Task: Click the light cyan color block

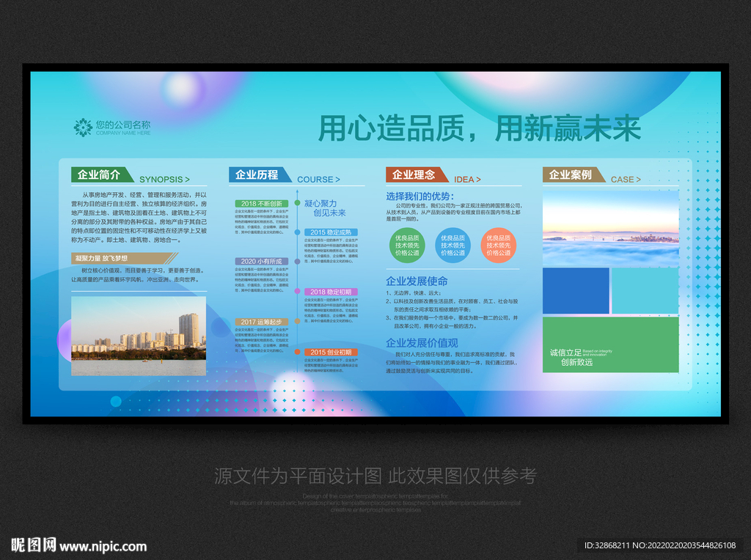Action: tap(645, 290)
